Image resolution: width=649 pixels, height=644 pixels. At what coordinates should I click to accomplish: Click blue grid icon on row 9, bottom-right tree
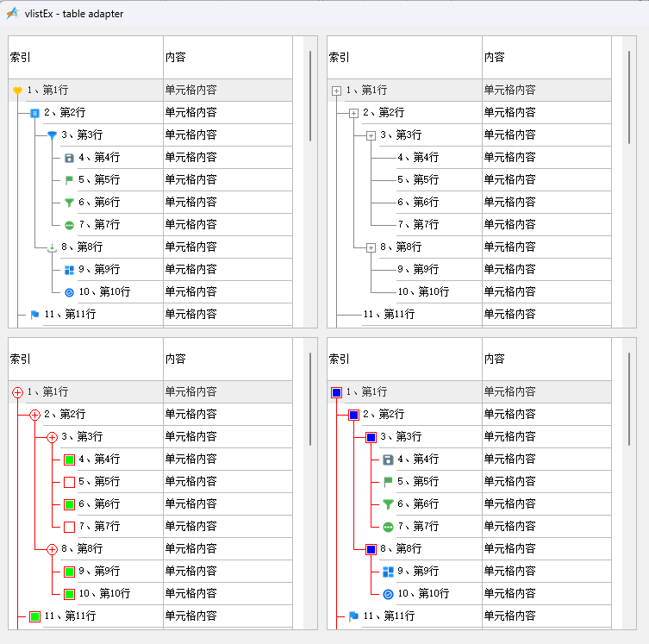click(x=388, y=572)
